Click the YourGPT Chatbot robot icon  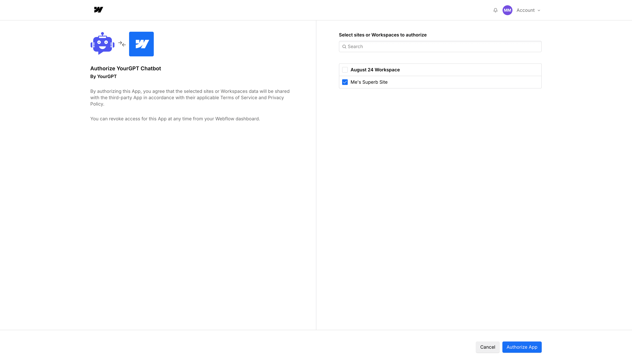coord(102,44)
